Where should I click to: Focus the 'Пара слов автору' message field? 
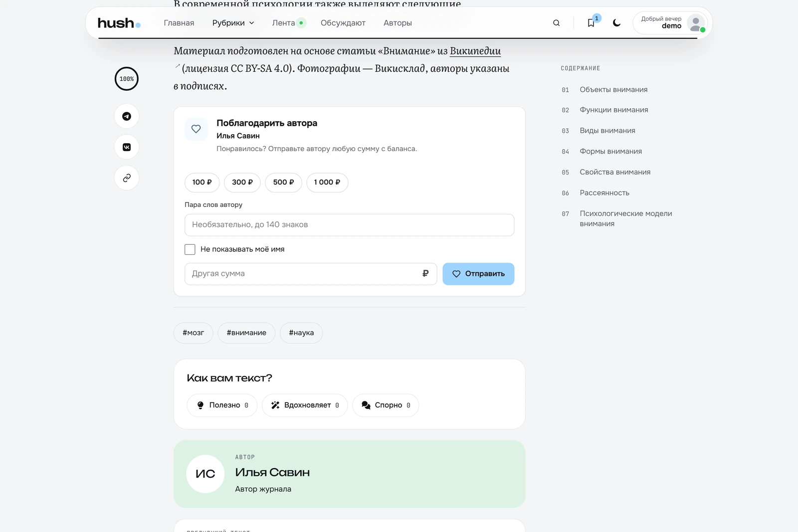pyautogui.click(x=349, y=225)
